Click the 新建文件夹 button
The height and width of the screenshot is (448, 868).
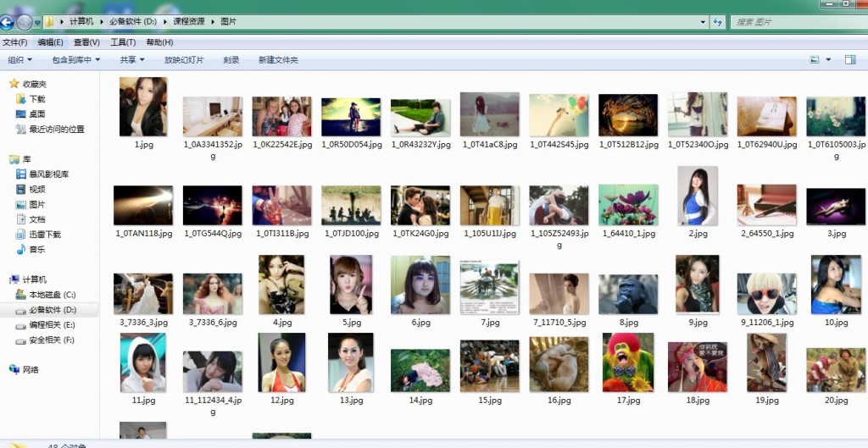click(x=278, y=60)
